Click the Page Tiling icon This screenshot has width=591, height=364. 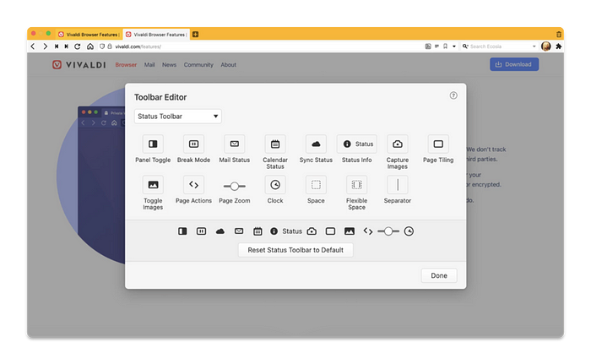pyautogui.click(x=438, y=144)
